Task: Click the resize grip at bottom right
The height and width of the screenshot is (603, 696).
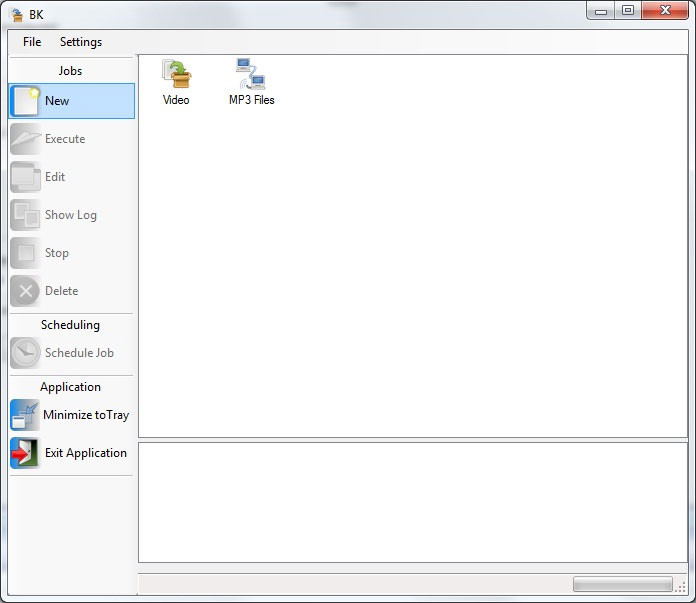Action: [680, 587]
